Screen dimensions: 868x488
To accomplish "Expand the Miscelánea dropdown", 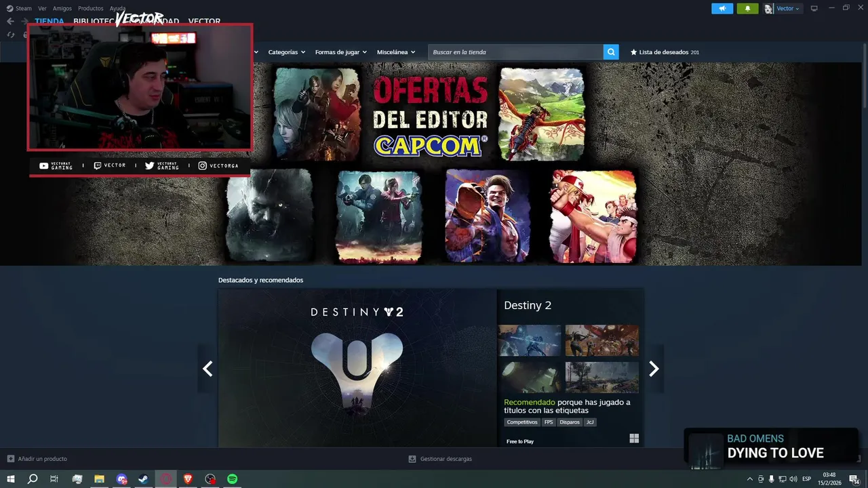I will [397, 52].
